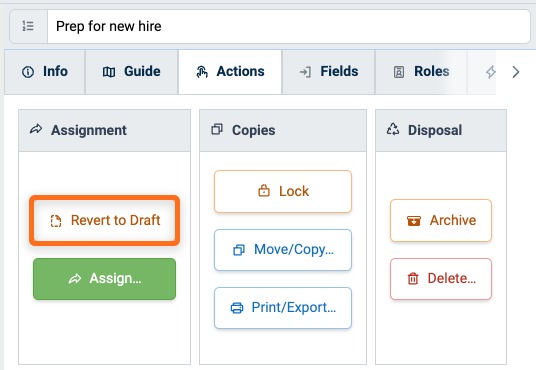Go to the Roles tab
Screen dimensions: 536x370
coord(421,72)
